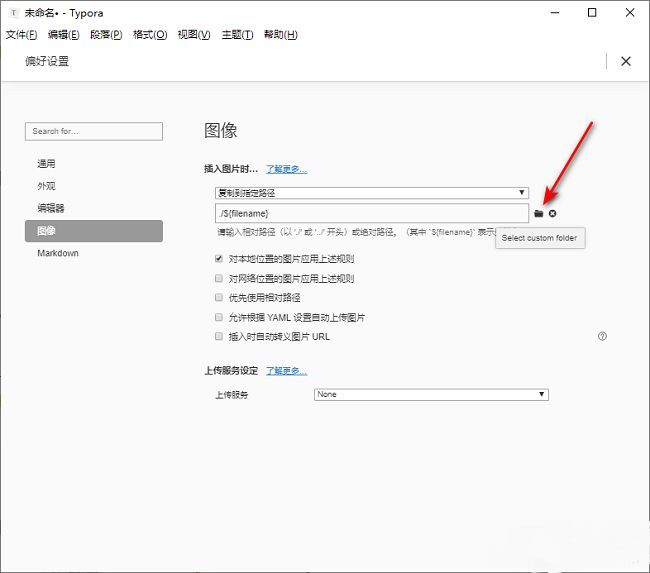Open the 上传服务 None dropdown

(431, 394)
